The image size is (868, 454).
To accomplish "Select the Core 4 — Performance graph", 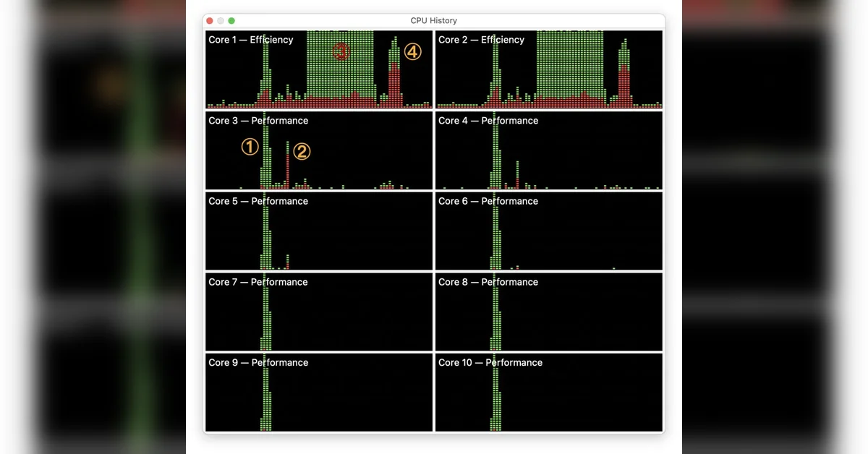I will pyautogui.click(x=549, y=150).
